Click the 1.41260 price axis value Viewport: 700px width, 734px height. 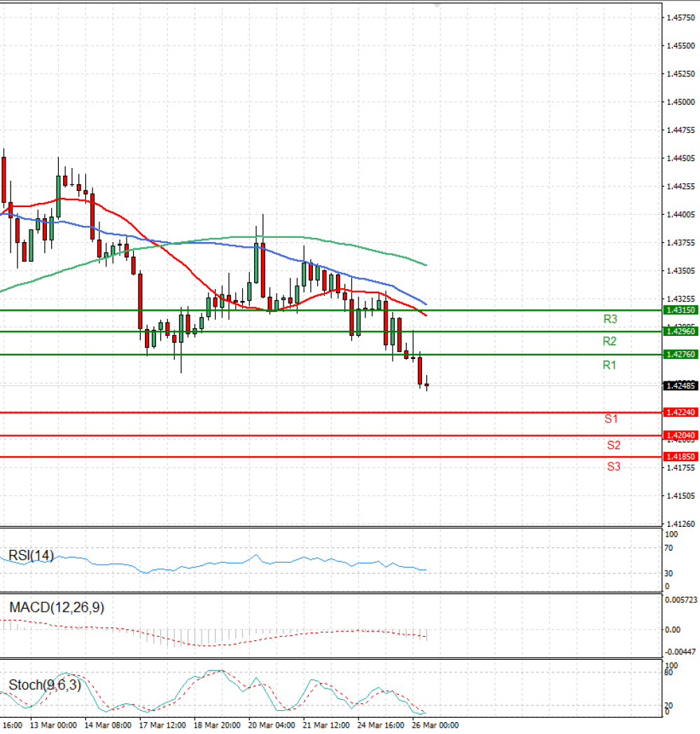tap(681, 524)
